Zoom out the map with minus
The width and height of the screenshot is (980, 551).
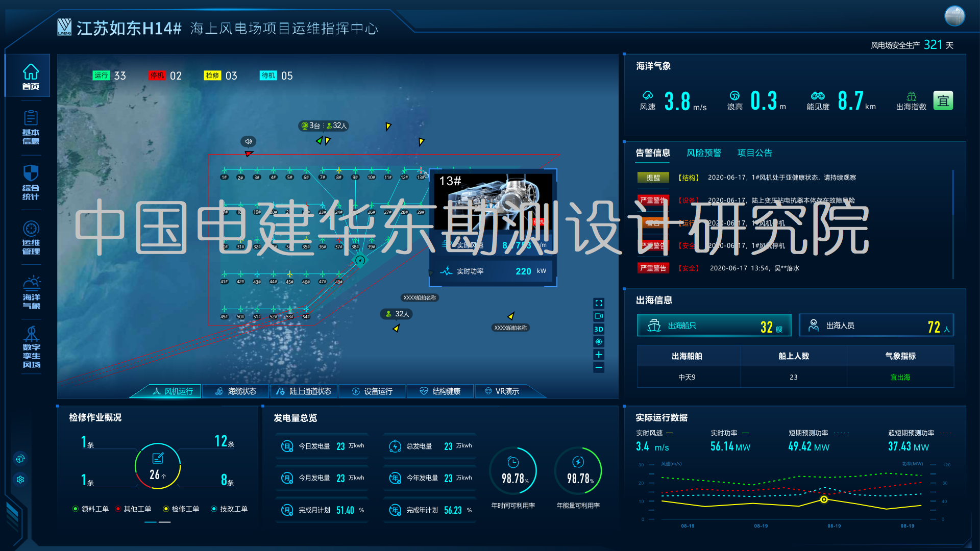coord(599,367)
